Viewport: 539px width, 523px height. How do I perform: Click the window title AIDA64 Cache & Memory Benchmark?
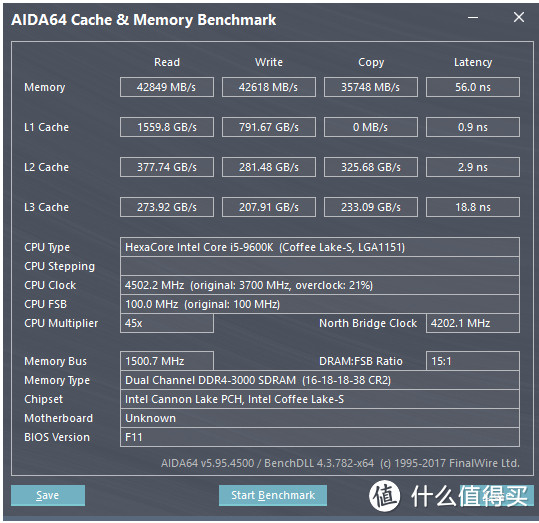(144, 20)
